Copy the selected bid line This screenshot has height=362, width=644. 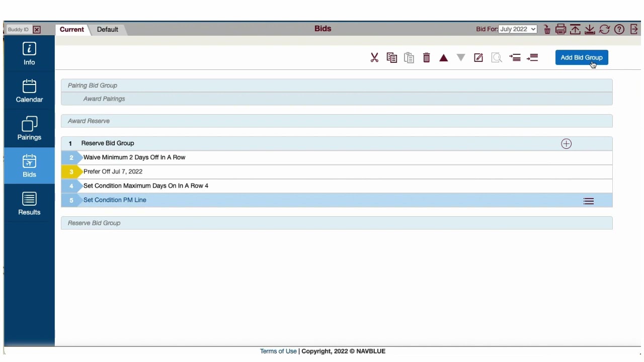pyautogui.click(x=392, y=58)
